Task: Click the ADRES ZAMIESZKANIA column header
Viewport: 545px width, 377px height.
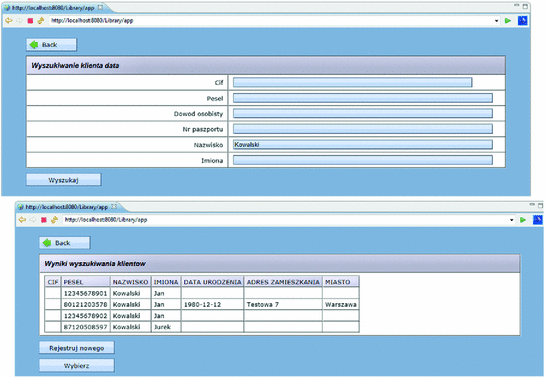Action: coord(283,282)
